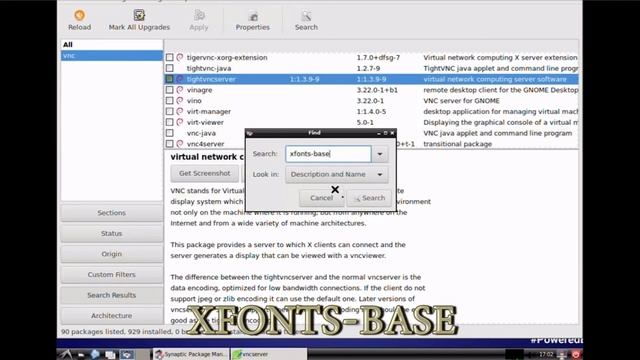Image resolution: width=640 pixels, height=360 pixels.
Task: Toggle the tigervnc-xorg-extension package checkbox
Action: pyautogui.click(x=169, y=58)
